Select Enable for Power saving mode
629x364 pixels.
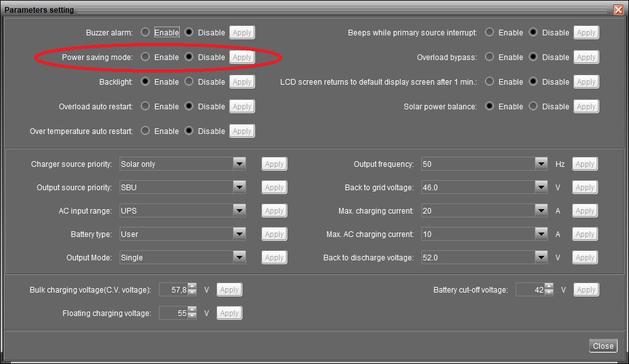click(x=146, y=57)
